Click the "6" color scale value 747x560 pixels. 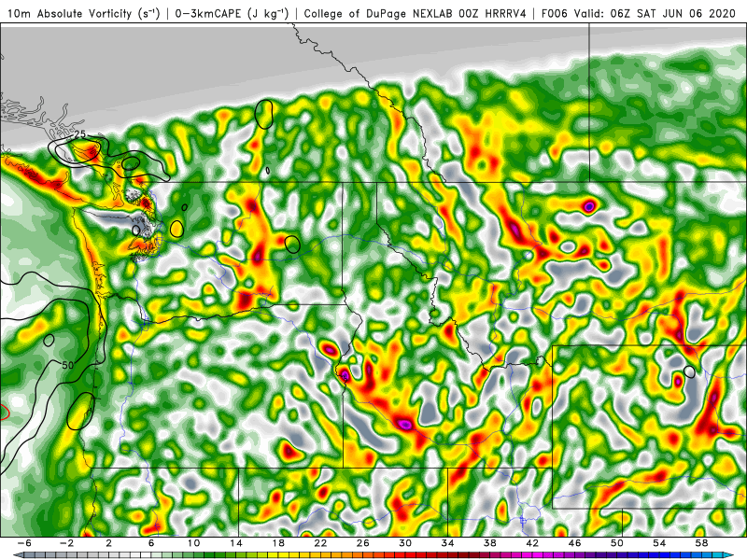point(151,543)
